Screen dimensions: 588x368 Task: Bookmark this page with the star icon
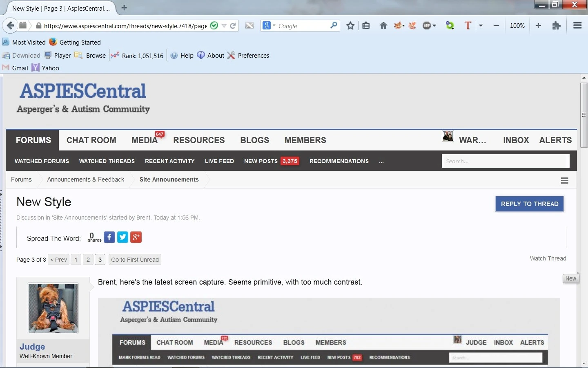click(x=350, y=26)
